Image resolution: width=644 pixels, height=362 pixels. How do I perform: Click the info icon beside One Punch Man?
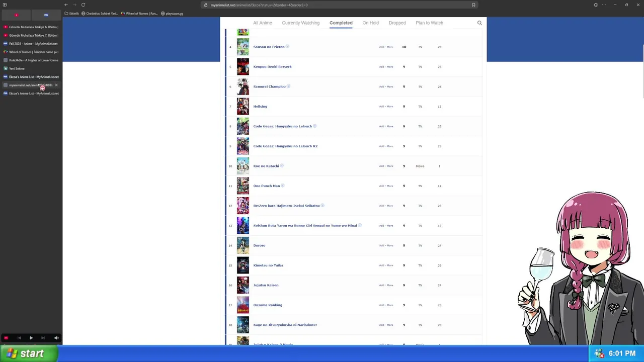[x=283, y=186]
